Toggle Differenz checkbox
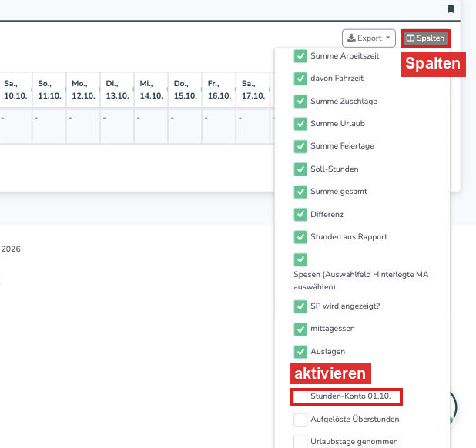 (300, 215)
